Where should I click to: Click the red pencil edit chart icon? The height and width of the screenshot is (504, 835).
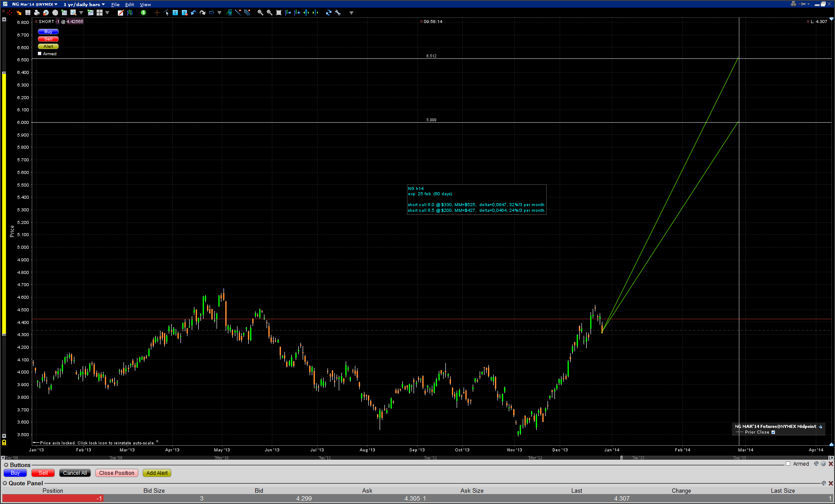tap(121, 13)
